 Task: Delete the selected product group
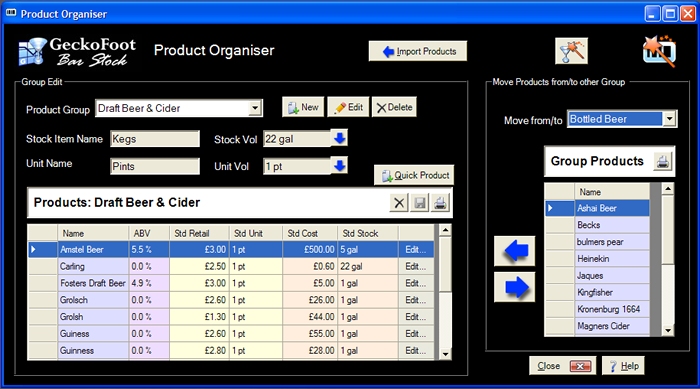pyautogui.click(x=394, y=107)
